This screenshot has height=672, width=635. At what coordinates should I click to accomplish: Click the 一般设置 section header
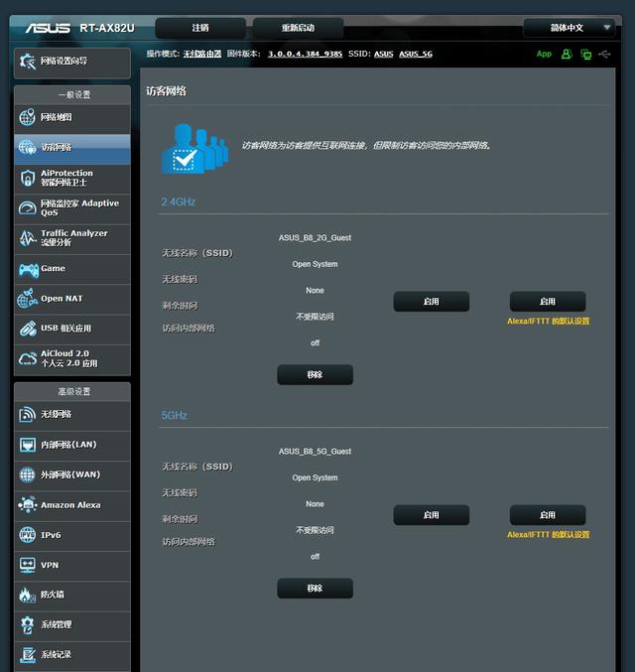tap(74, 94)
